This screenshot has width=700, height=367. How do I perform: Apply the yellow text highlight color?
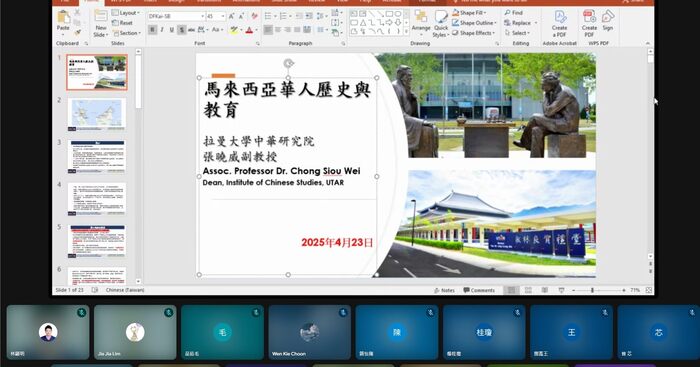(233, 30)
